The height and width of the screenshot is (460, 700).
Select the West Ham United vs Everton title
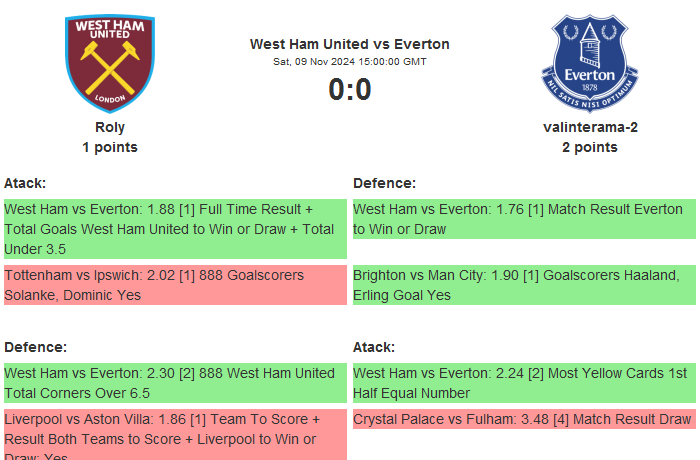(350, 44)
